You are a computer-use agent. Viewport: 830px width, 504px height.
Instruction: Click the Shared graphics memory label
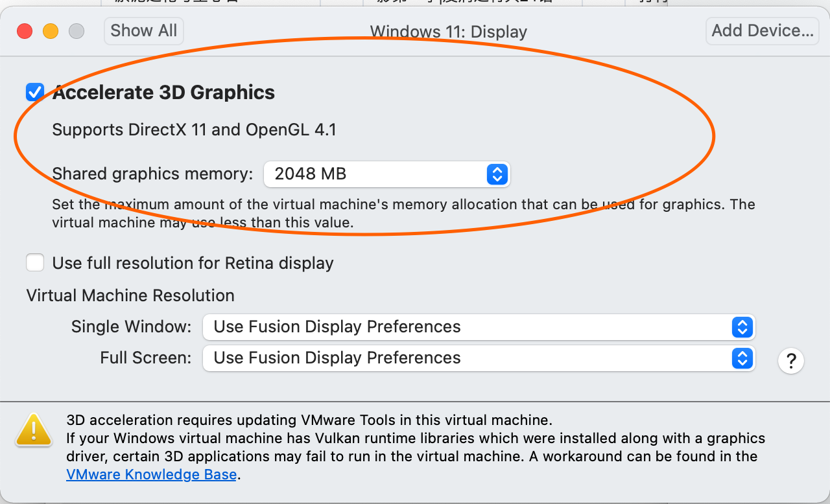pyautogui.click(x=152, y=174)
